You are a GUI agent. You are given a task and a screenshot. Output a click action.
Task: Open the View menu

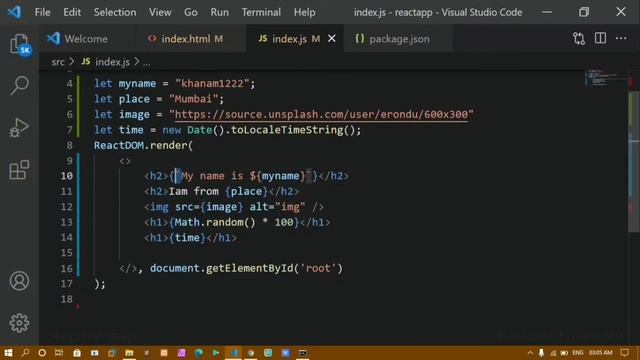tap(160, 12)
